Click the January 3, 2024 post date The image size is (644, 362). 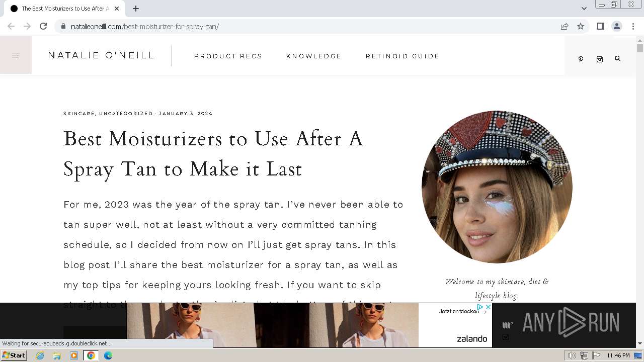pos(186,114)
